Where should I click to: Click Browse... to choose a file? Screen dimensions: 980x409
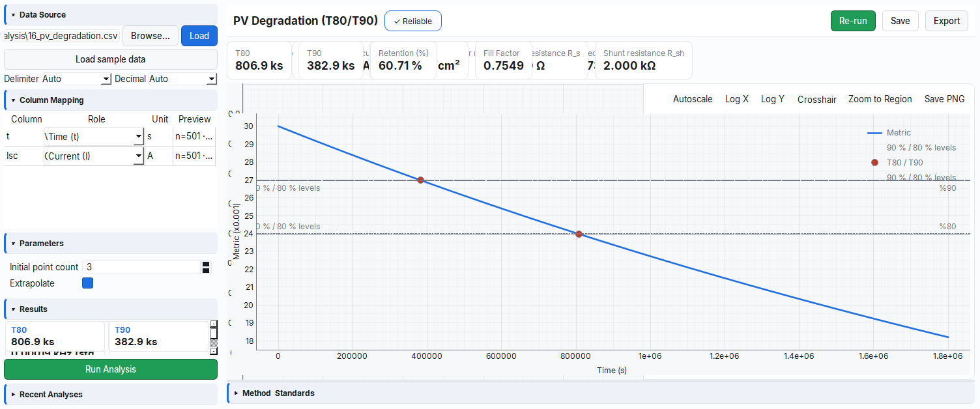pos(151,36)
